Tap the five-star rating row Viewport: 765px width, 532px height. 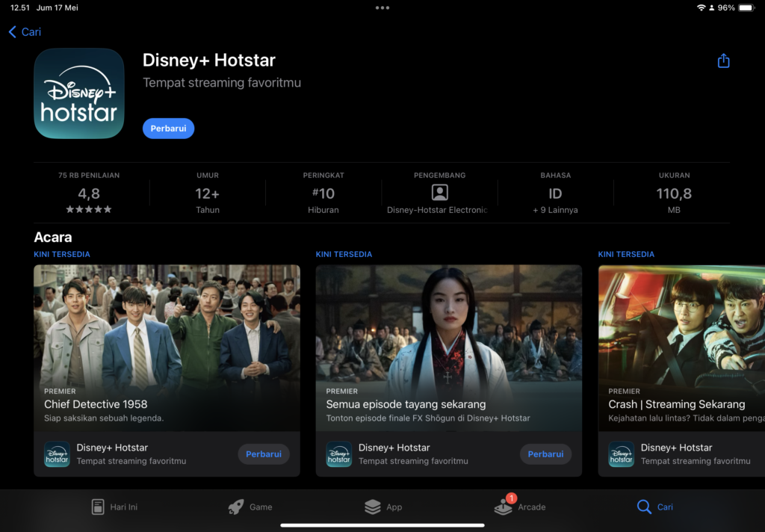[x=89, y=209]
